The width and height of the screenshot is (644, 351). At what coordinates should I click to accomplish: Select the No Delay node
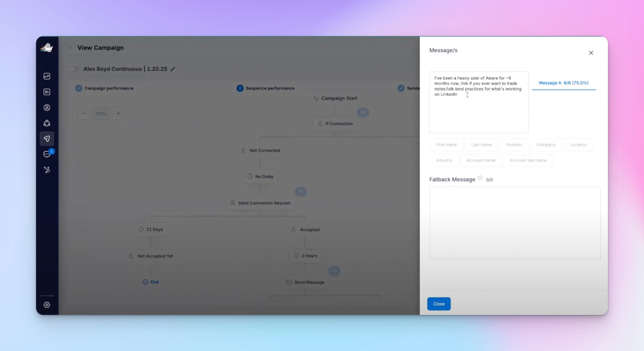pyautogui.click(x=260, y=176)
